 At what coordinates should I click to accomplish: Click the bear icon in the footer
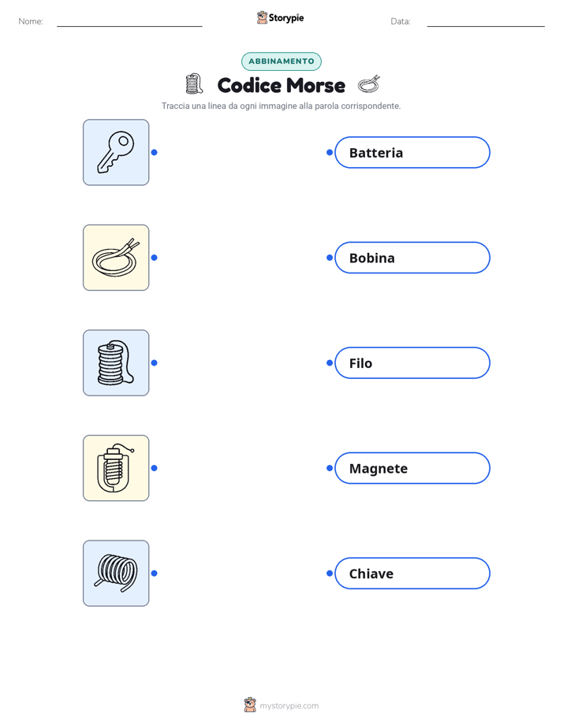(250, 705)
